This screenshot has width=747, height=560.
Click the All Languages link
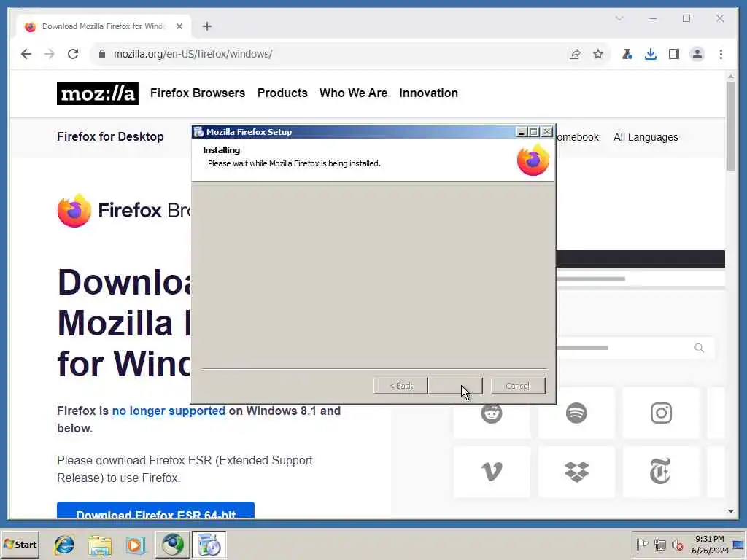tap(646, 137)
